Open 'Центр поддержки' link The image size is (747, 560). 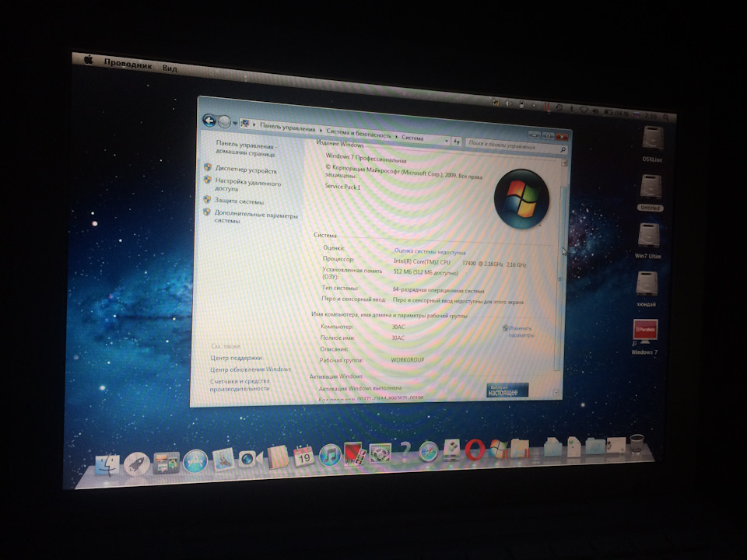(236, 358)
